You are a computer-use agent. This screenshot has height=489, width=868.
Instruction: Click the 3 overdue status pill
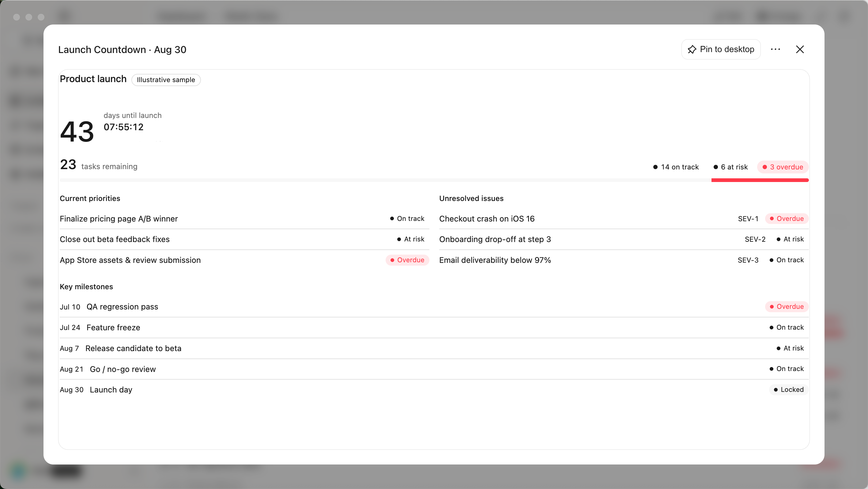(783, 167)
